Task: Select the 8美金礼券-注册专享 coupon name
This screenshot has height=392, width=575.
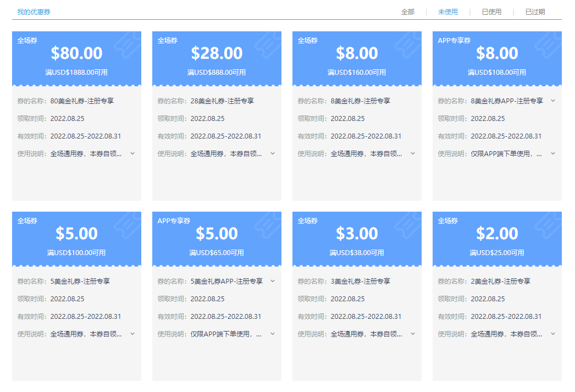Action: coord(361,101)
